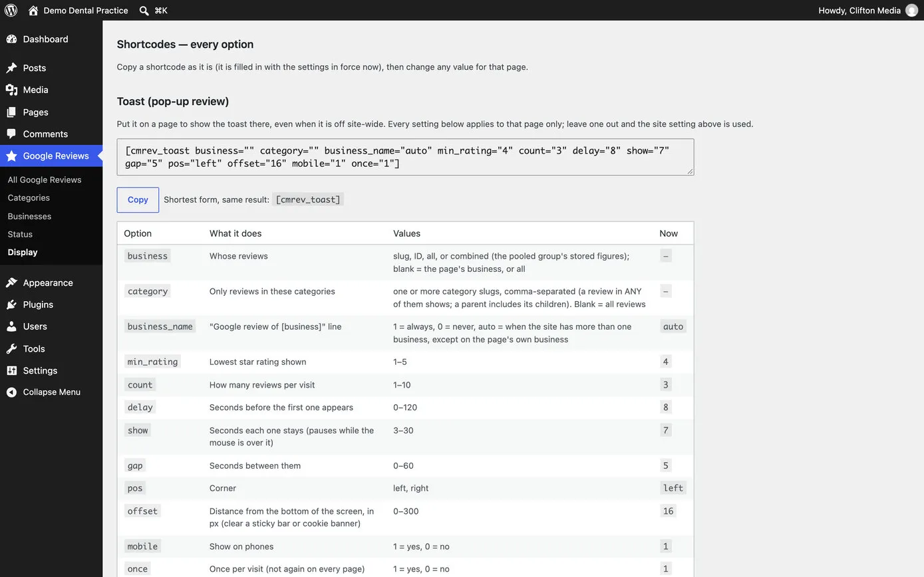The image size is (924, 577).
Task: Click the Dashboard gauge icon
Action: point(11,39)
